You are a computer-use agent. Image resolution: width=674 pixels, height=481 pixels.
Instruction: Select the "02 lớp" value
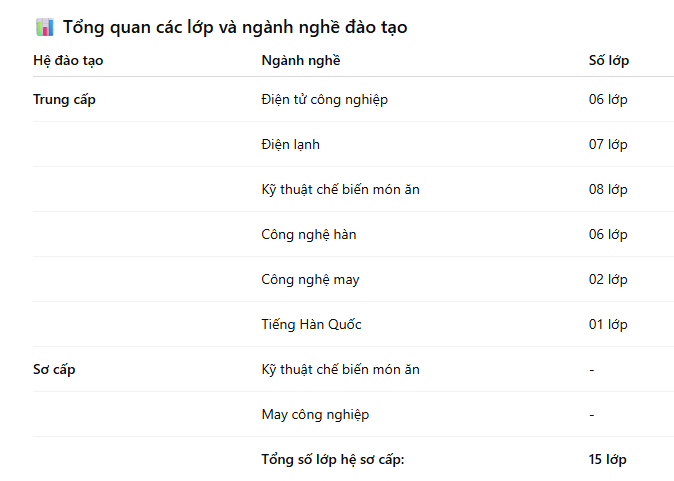[x=608, y=280]
